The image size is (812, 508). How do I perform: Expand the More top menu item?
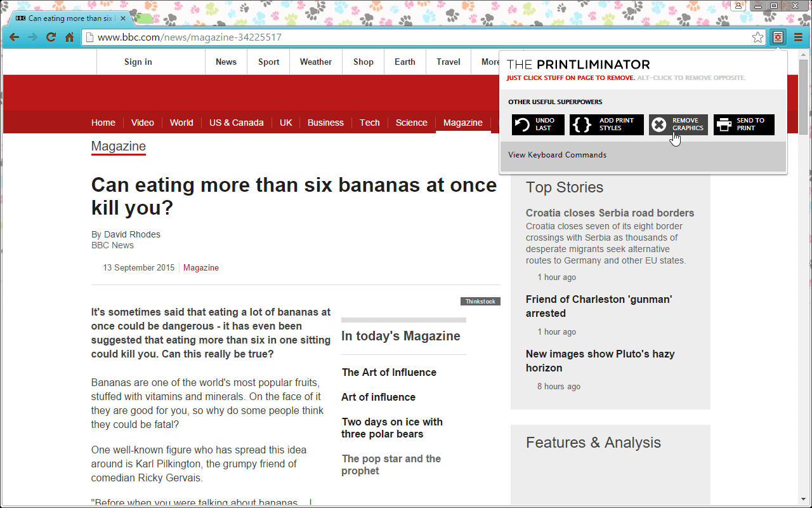(490, 62)
